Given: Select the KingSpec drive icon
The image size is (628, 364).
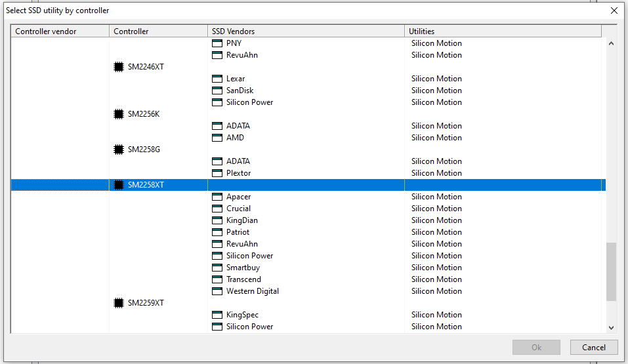Looking at the screenshot, I should point(217,315).
